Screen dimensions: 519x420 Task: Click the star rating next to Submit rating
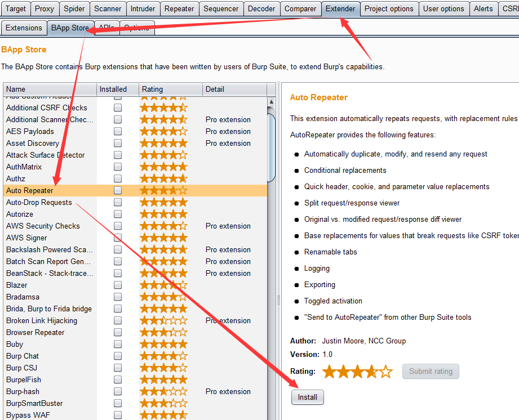coord(357,372)
